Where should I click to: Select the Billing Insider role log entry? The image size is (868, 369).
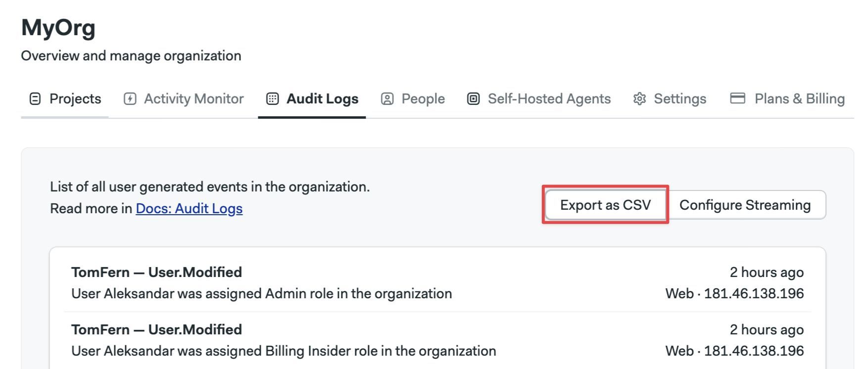437,340
